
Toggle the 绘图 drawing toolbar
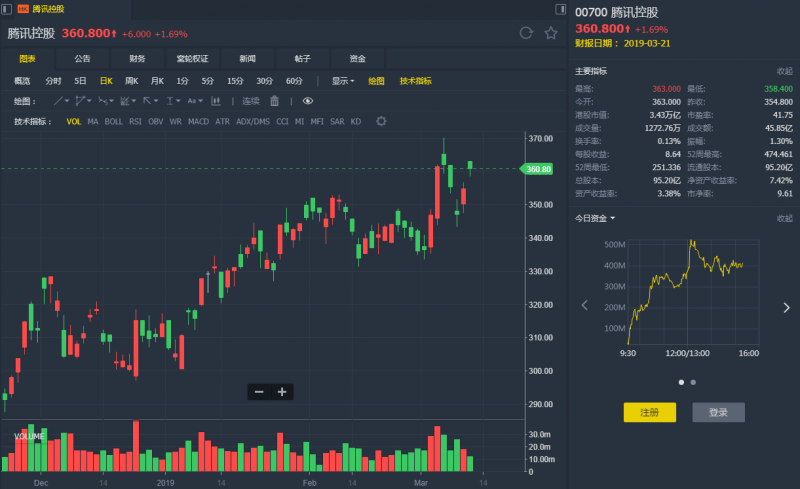(376, 81)
